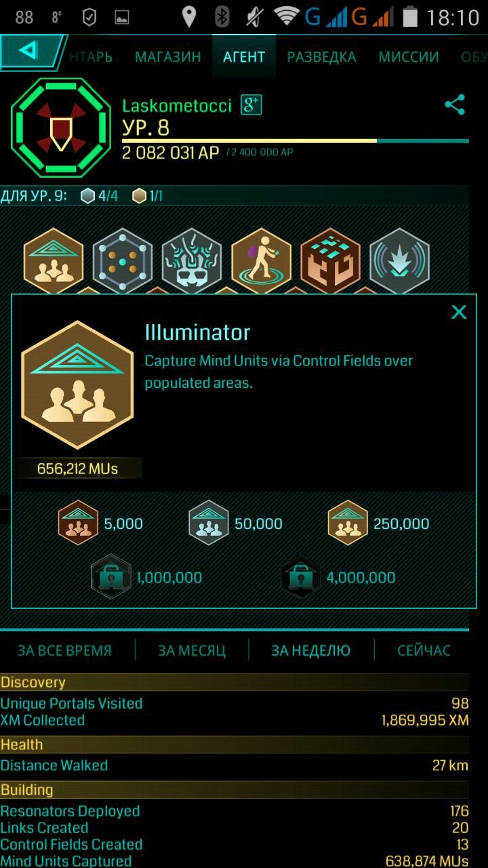
Task: Open the share icon beside agent name
Action: click(455, 105)
